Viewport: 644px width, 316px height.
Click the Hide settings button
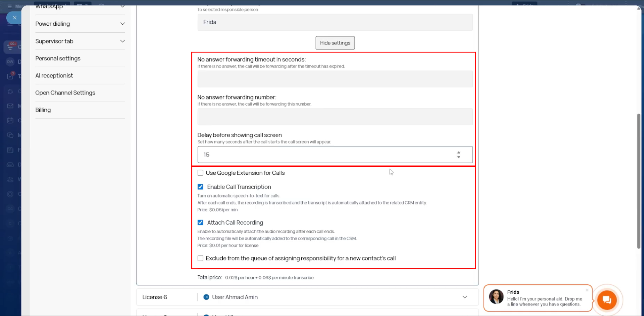(335, 43)
